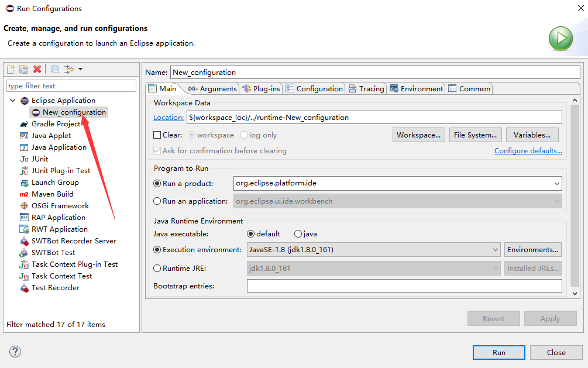Screen dimensions: 588x368
Task: Click the Java Applet icon
Action: tap(24, 135)
